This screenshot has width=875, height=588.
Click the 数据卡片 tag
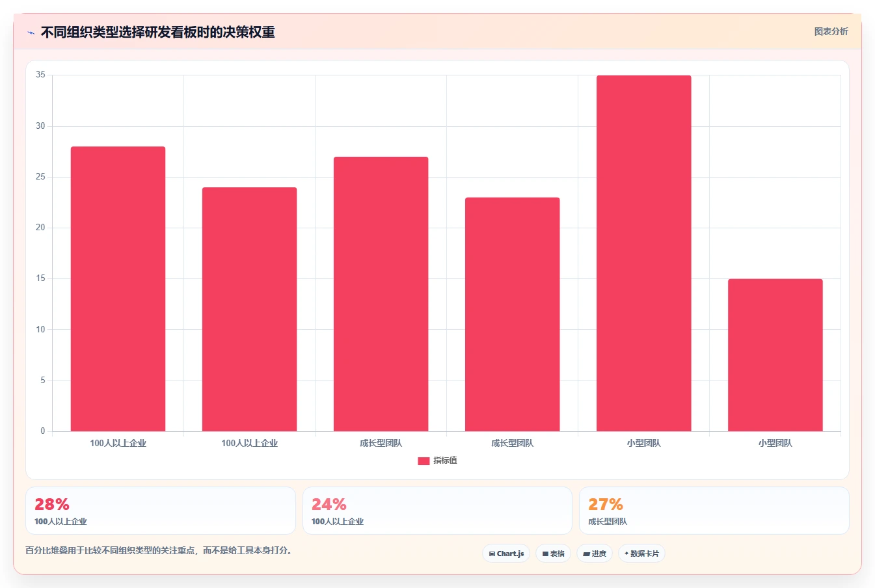[641, 554]
